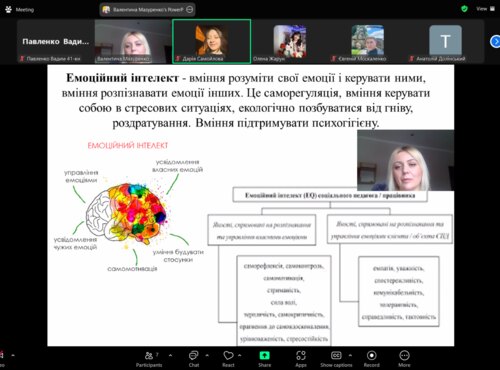Click the label усвідомлення власних емоцій

pyautogui.click(x=177, y=166)
